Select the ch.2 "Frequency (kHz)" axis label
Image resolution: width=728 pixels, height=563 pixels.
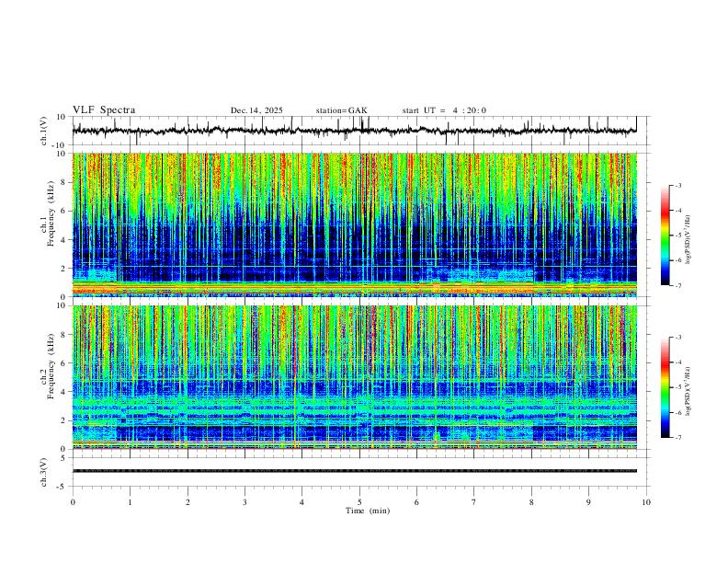tap(51, 366)
